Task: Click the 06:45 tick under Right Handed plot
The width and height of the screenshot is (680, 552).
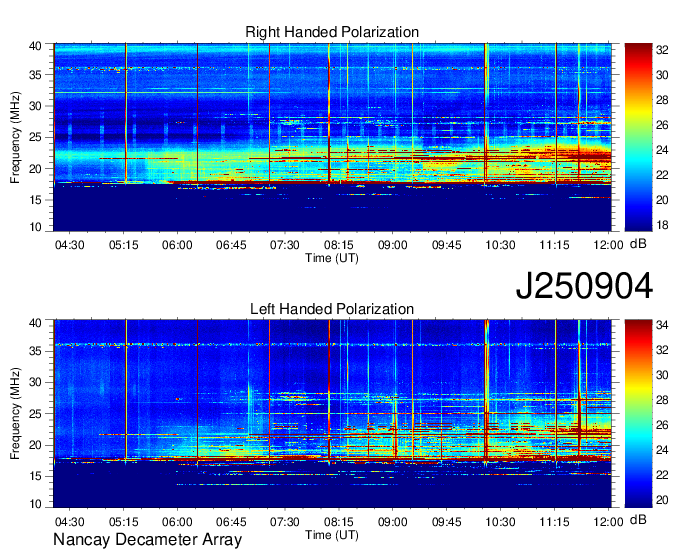Action: coord(231,245)
